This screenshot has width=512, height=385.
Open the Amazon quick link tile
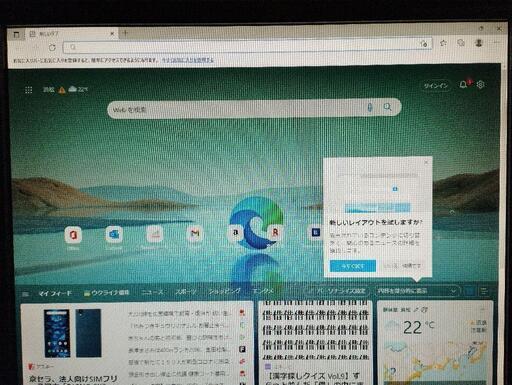[235, 232]
